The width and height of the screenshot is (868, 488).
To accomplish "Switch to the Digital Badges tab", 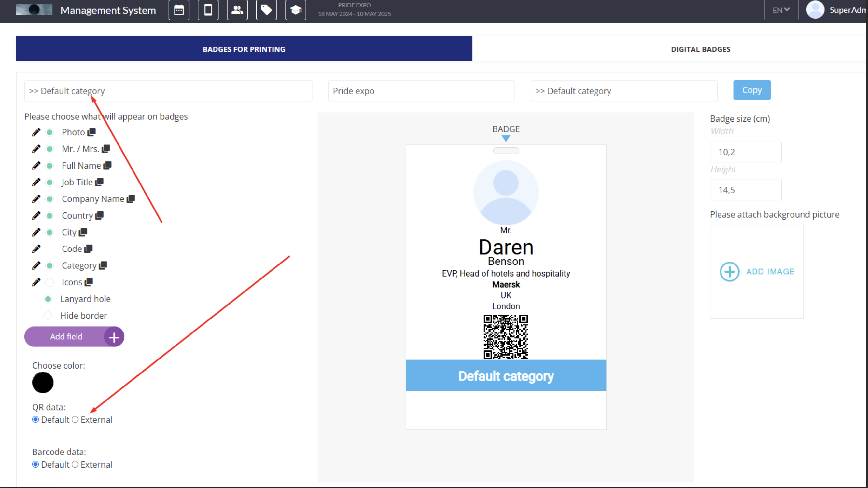I will coord(700,49).
